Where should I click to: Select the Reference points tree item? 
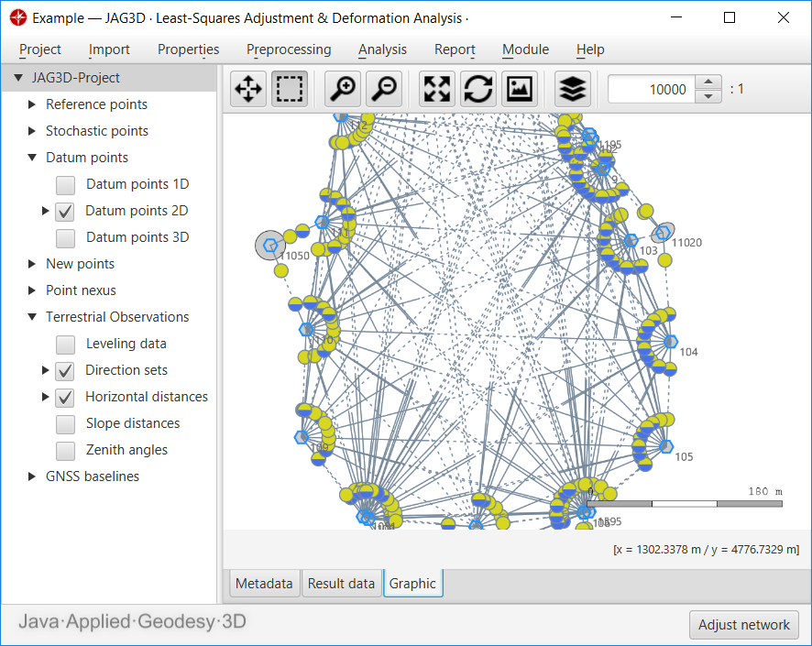click(x=96, y=104)
